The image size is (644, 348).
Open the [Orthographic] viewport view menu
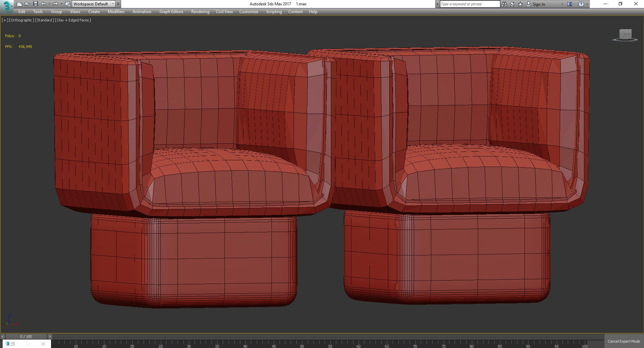click(x=22, y=20)
